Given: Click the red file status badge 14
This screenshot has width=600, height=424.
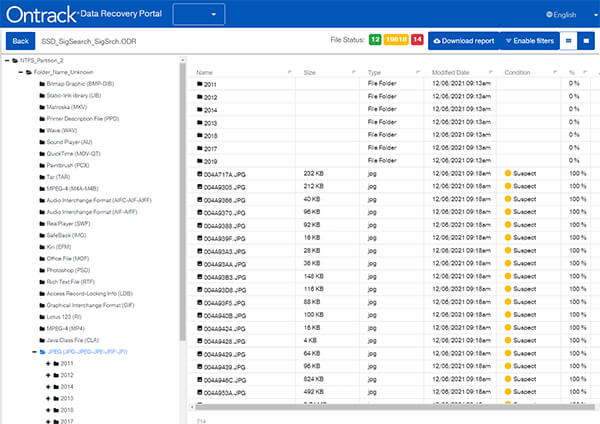Looking at the screenshot, I should tap(417, 39).
